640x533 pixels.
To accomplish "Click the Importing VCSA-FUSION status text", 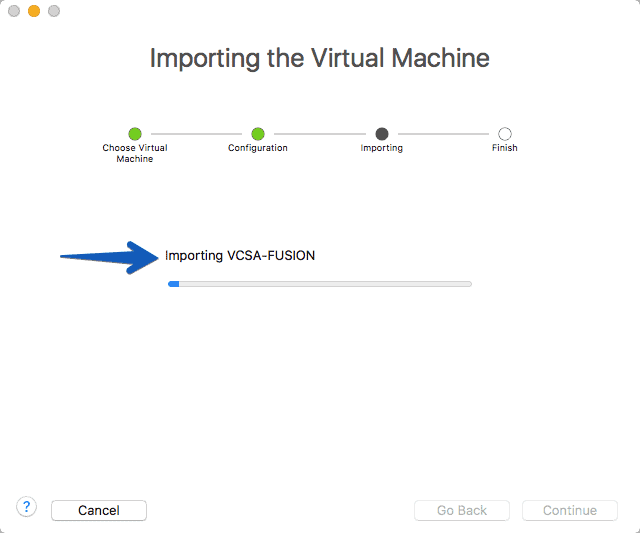I will coord(240,256).
